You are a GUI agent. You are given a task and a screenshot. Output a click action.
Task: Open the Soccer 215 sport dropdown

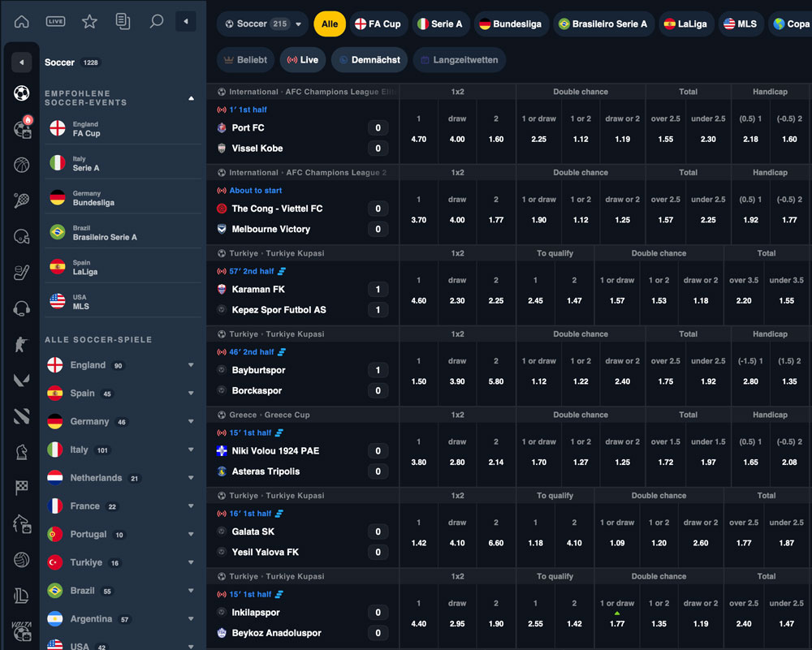263,24
